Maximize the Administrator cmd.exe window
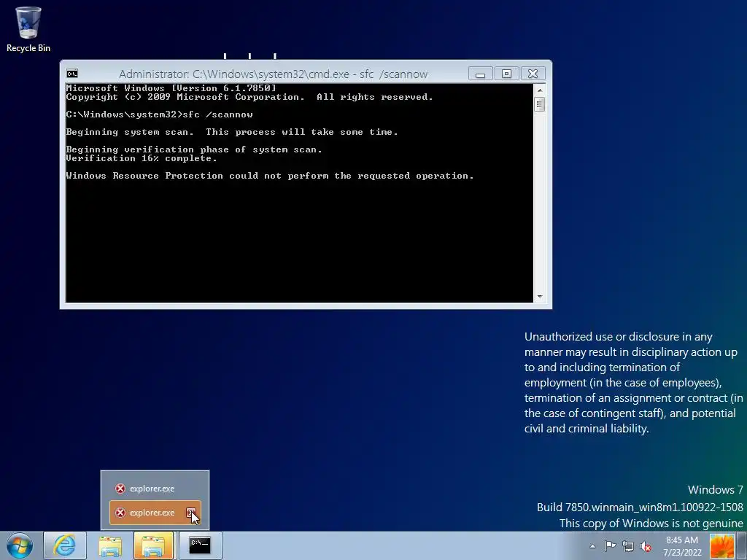747x560 pixels. 506,74
